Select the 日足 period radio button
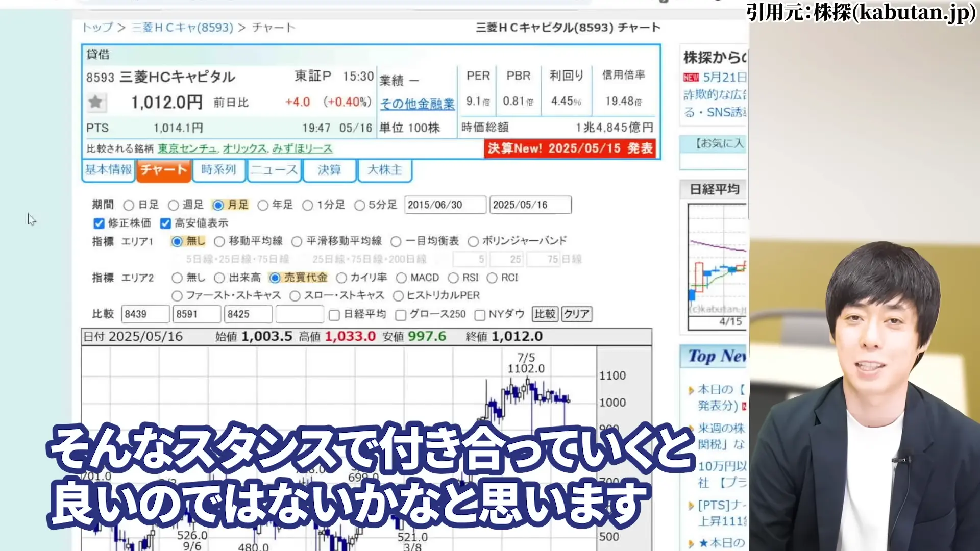The width and height of the screenshot is (980, 551). [x=129, y=205]
